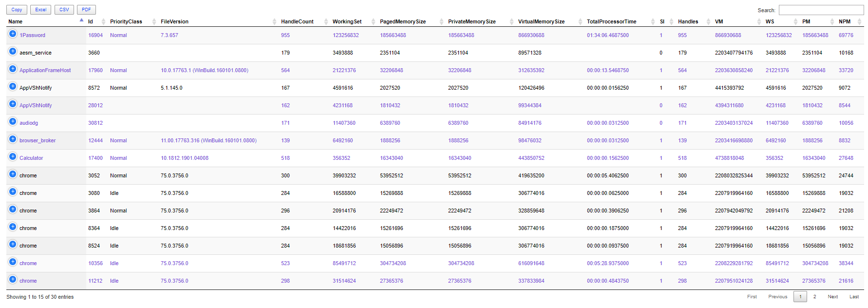868x308 pixels.
Task: Click sort icon on HandleCount column
Action: pos(326,21)
